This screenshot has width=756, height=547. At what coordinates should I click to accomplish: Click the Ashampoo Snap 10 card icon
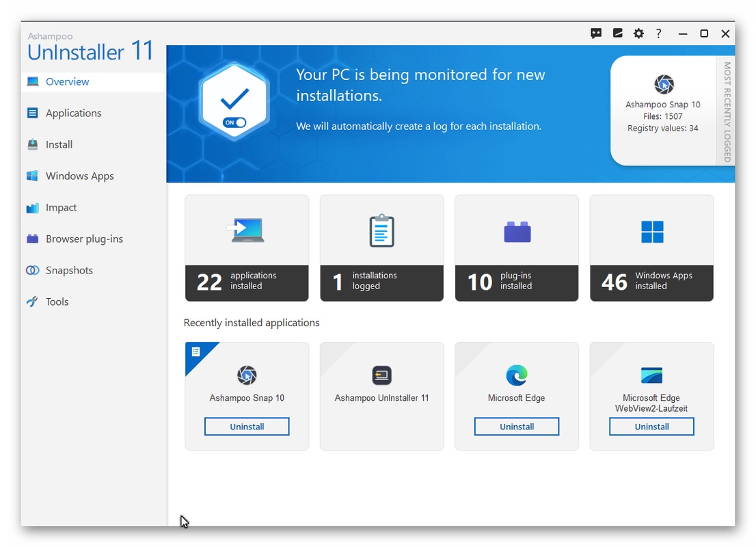tap(247, 375)
